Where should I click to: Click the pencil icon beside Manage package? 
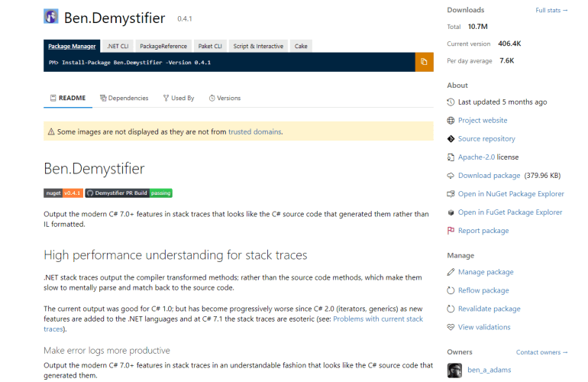[x=451, y=272]
